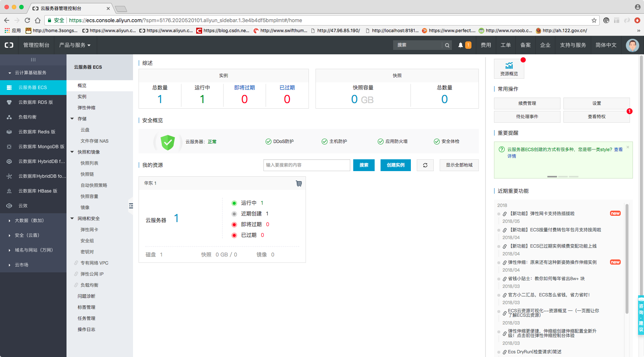
Task: Click the link icon next to 专有网络 VPC
Action: point(76,263)
